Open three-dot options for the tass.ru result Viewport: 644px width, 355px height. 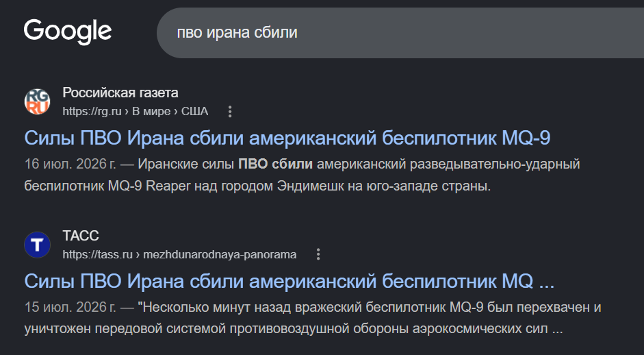[318, 255]
